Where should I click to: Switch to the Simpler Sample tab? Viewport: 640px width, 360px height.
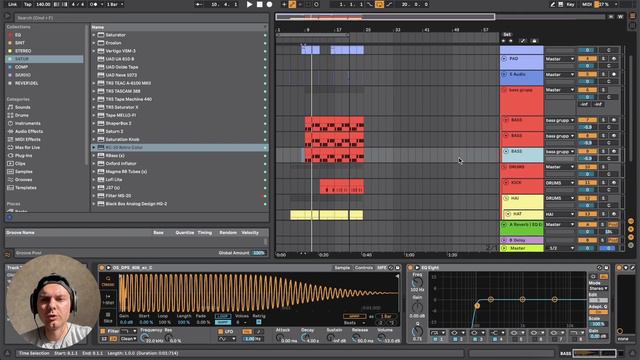[x=342, y=268]
